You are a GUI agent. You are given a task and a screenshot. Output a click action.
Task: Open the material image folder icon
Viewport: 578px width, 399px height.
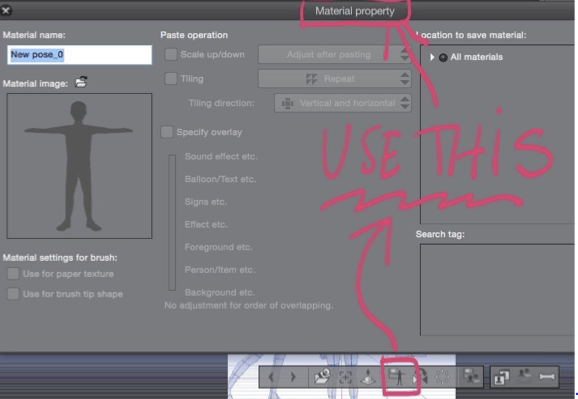click(x=81, y=82)
